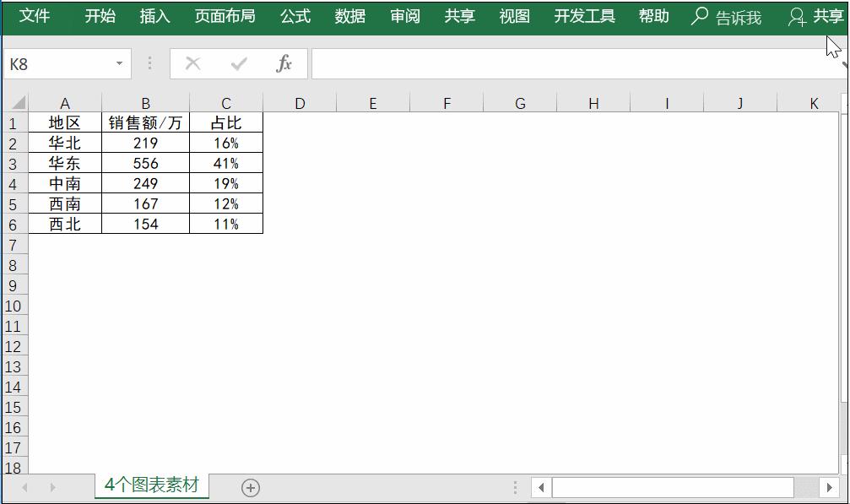The height and width of the screenshot is (504, 850).
Task: Click the 共享 person icon top right
Action: [795, 15]
